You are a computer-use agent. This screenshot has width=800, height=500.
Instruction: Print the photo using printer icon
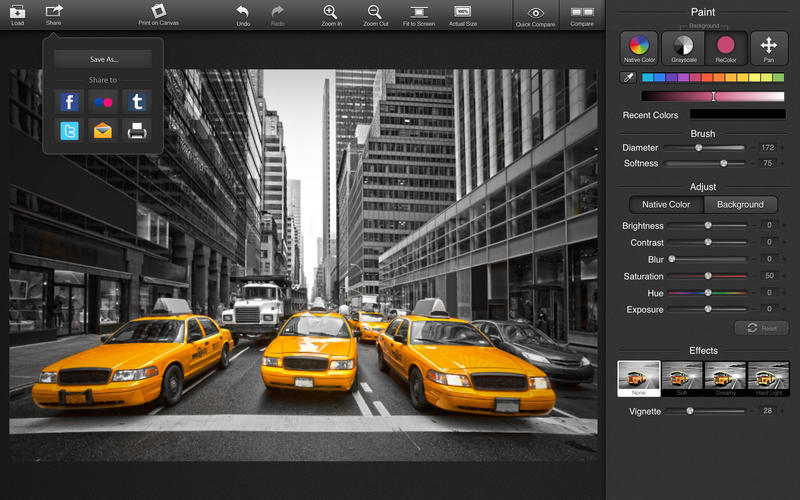pos(136,130)
